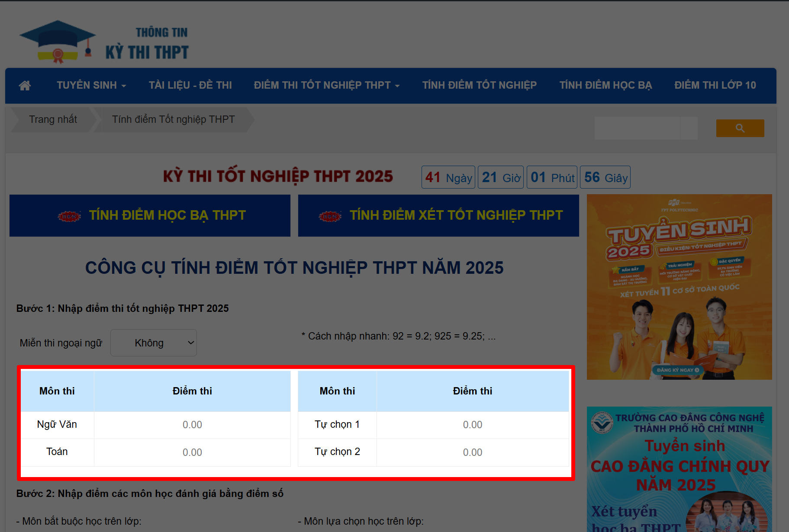Open the Cao đẳng Công nghệ HCM ad
This screenshot has width=789, height=532.
tap(680, 469)
